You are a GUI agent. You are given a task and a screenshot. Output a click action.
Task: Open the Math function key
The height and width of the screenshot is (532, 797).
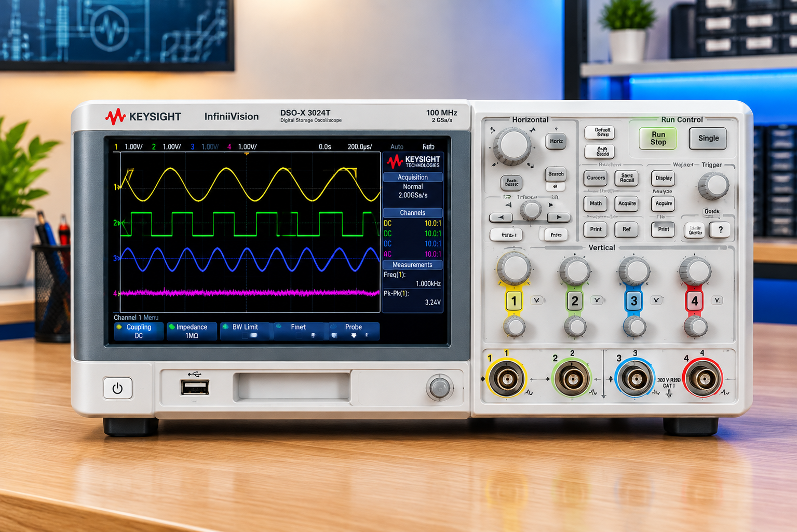click(596, 203)
